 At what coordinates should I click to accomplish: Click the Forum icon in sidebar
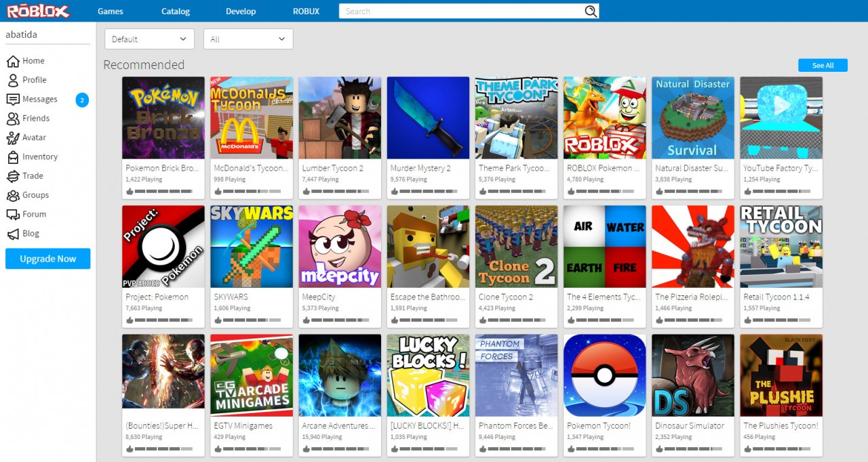[13, 214]
